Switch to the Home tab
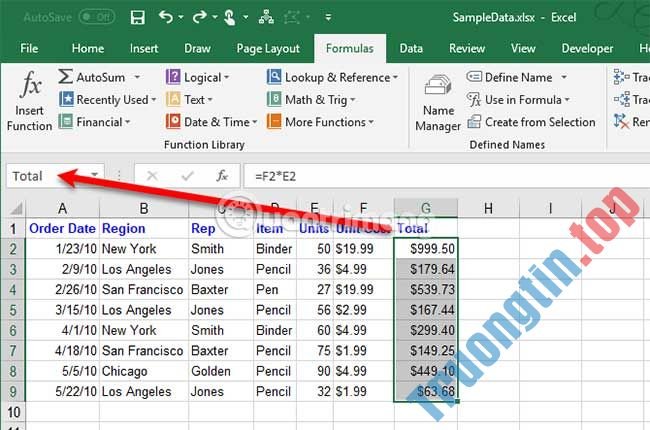The height and width of the screenshot is (430, 650). [87, 49]
